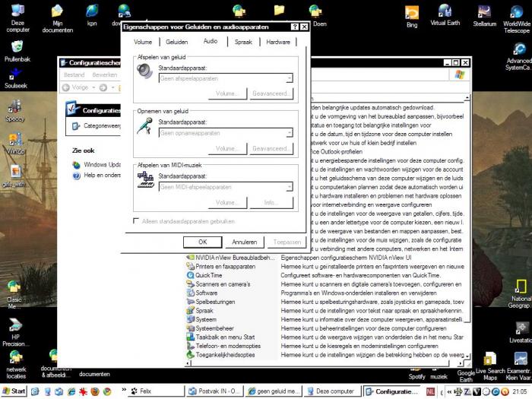532x399 pixels.
Task: Click the Info button under MIDI-muziek
Action: tap(271, 203)
